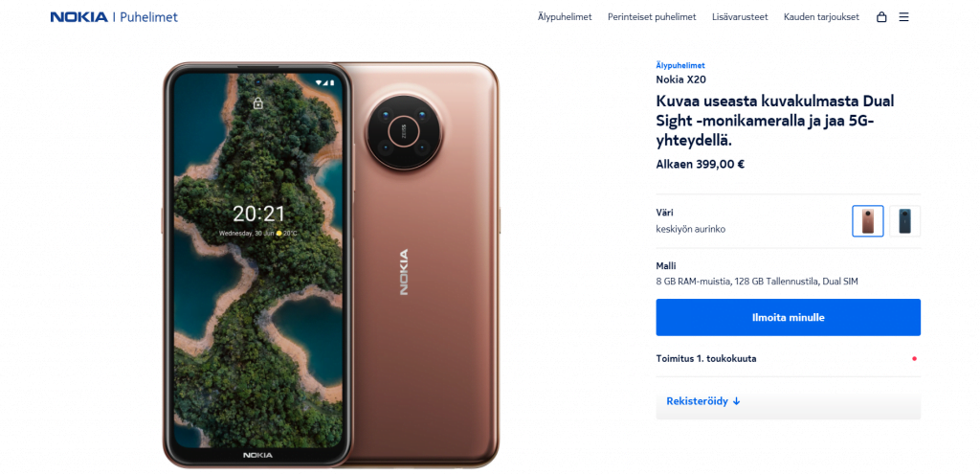Image resolution: width=980 pixels, height=475 pixels.
Task: Select the blue phone color swatch
Action: (904, 220)
